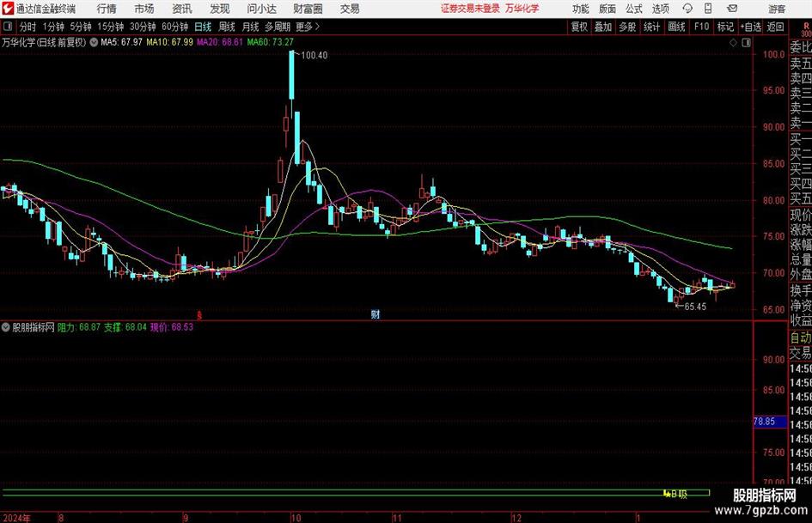Switch to 60分钟 period tab

[x=175, y=27]
